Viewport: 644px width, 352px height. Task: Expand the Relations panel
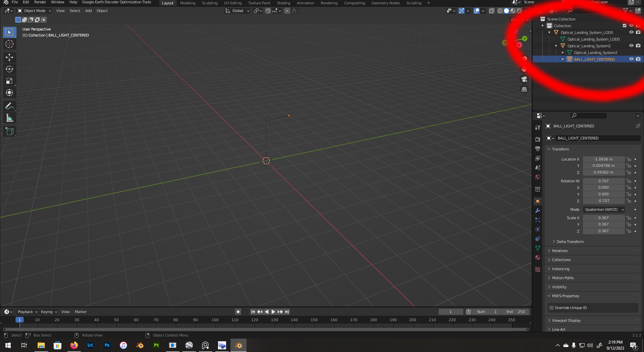click(x=560, y=251)
